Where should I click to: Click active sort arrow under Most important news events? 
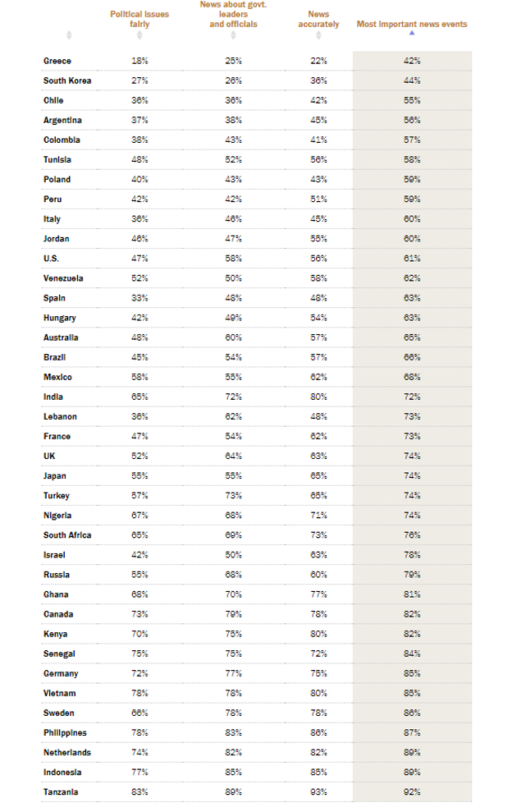411,33
